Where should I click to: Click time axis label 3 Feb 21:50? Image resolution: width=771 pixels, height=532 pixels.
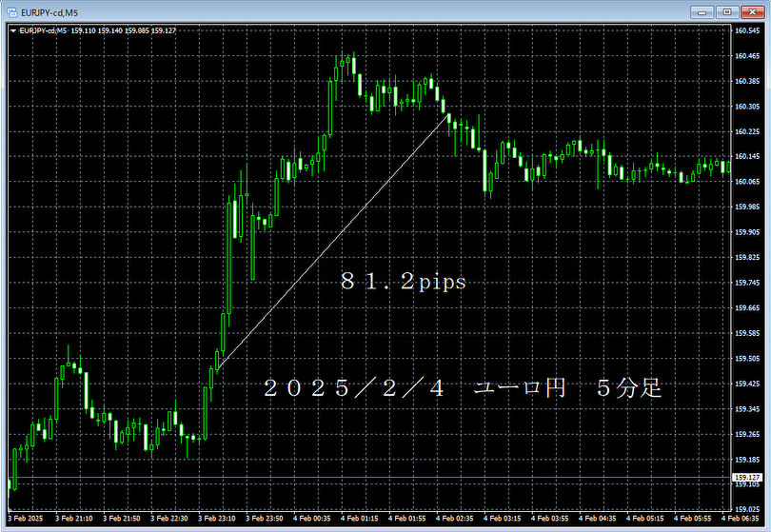(x=122, y=519)
